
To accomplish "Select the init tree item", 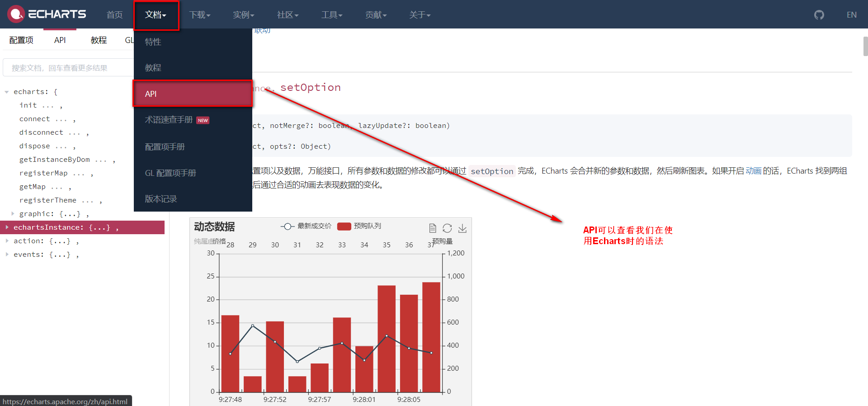I will [x=28, y=105].
